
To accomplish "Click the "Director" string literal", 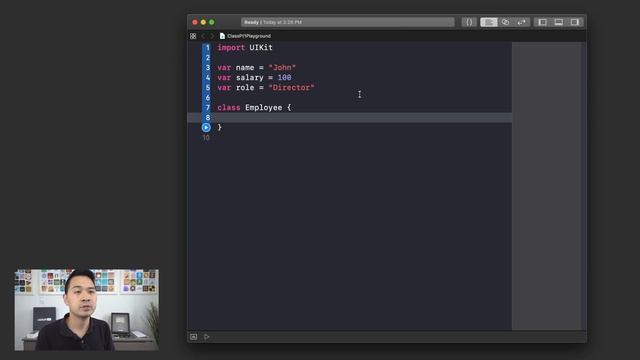I will [x=291, y=88].
